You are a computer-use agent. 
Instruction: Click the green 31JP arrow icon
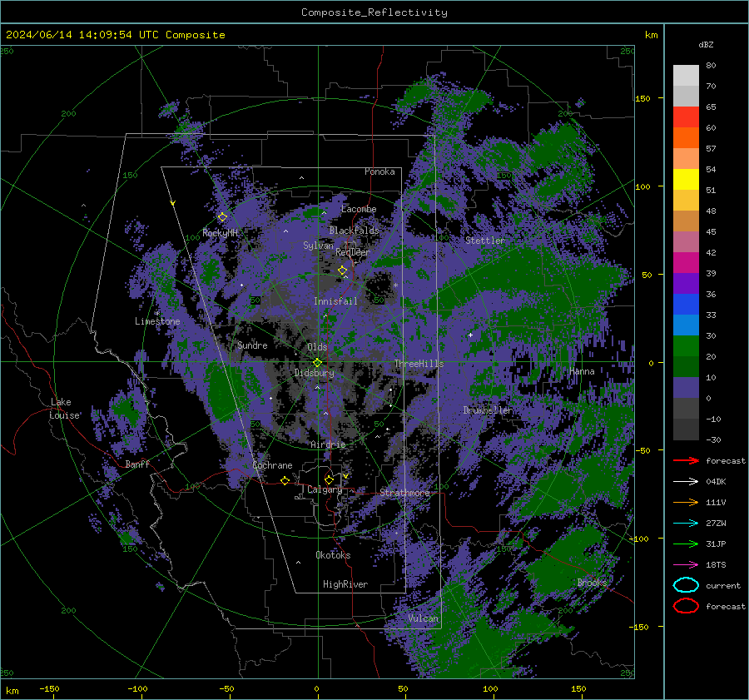click(686, 544)
